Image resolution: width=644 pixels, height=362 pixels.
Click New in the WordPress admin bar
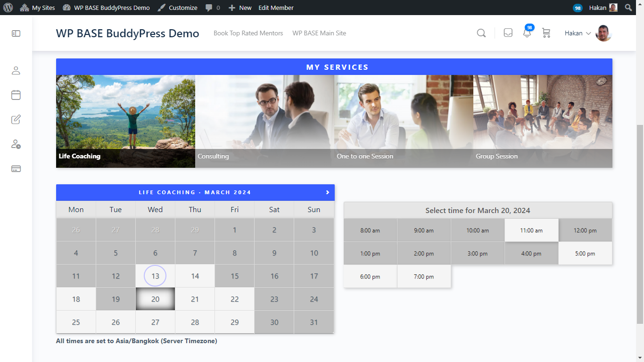coord(240,7)
